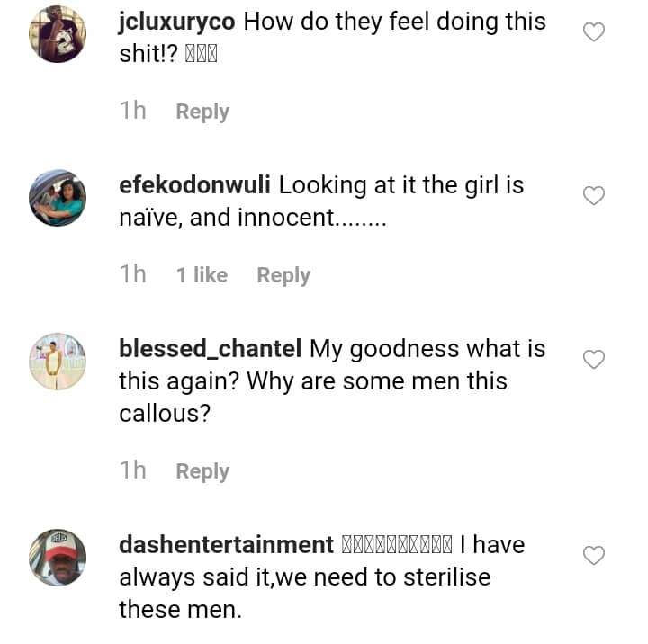Open jcluxuryco's profile picture

tap(58, 34)
